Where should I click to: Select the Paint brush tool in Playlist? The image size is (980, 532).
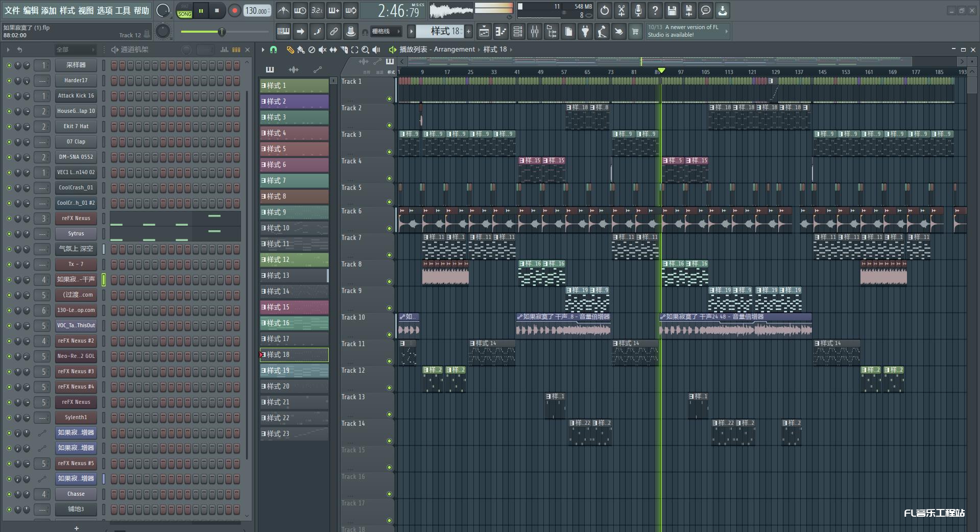[301, 50]
